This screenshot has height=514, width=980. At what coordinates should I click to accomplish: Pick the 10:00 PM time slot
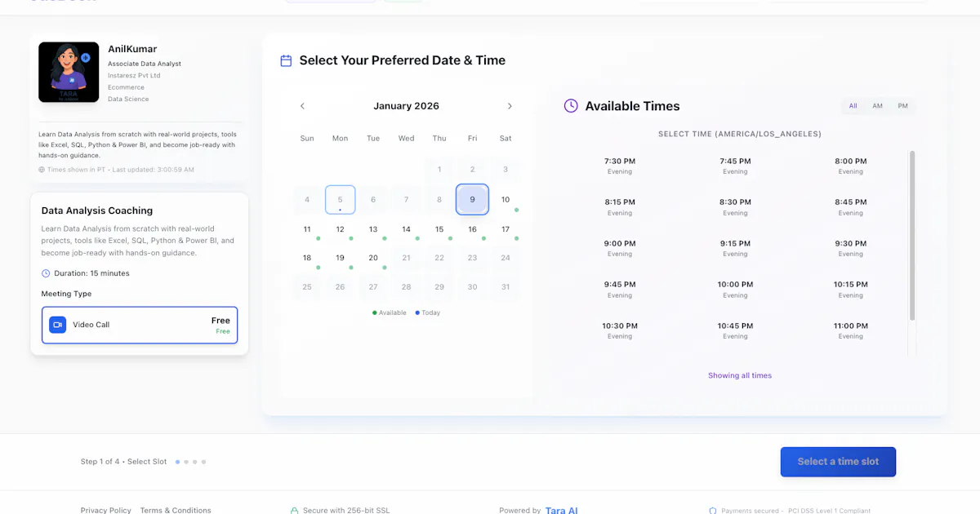click(x=735, y=290)
